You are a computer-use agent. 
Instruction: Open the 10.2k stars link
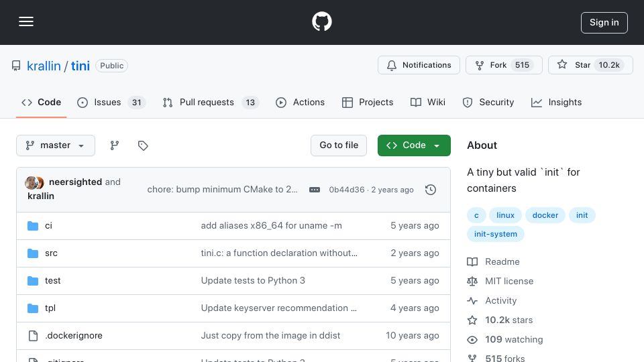(x=508, y=320)
